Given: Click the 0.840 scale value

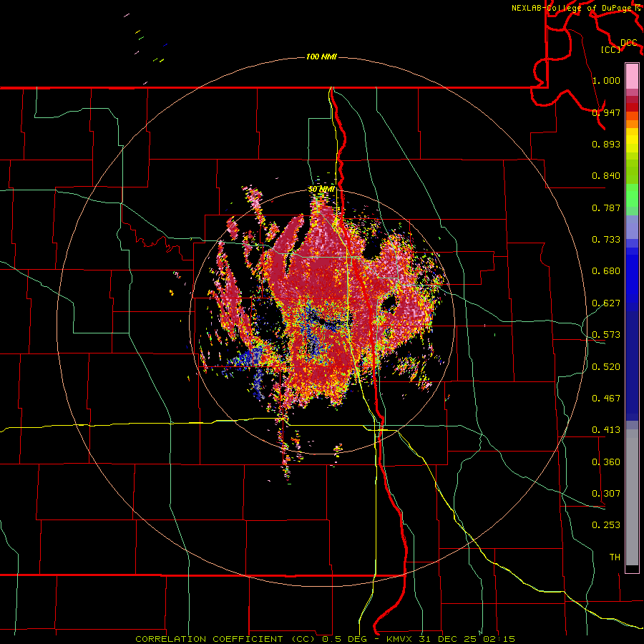Looking at the screenshot, I should pos(606,176).
